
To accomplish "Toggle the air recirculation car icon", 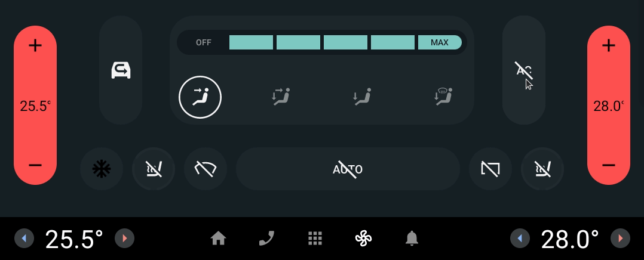I will [x=121, y=70].
